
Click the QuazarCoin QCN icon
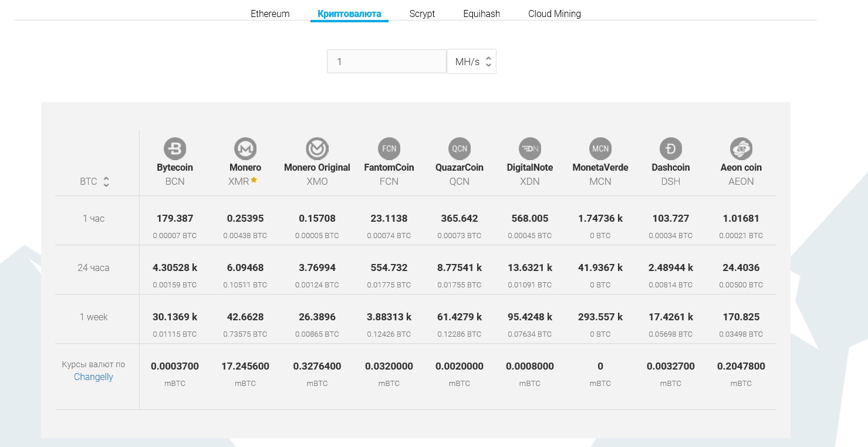(x=460, y=149)
